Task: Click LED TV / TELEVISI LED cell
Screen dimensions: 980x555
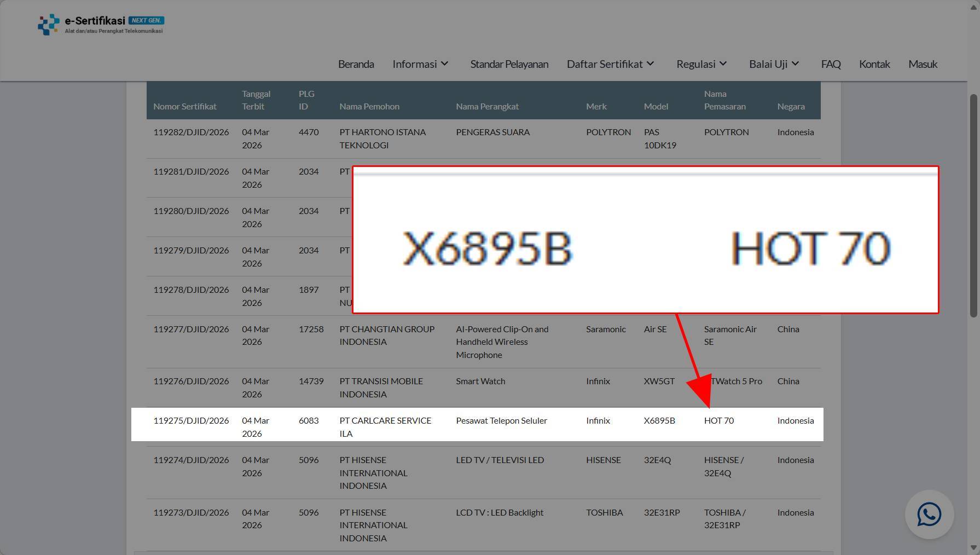Action: 500,460
